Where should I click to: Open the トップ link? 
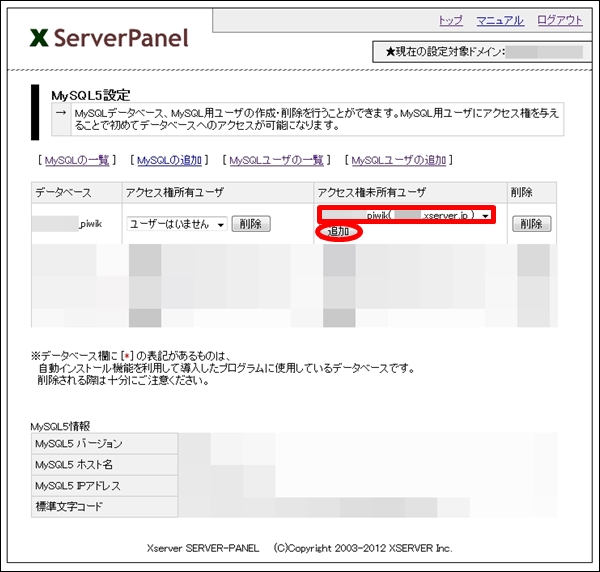[450, 20]
